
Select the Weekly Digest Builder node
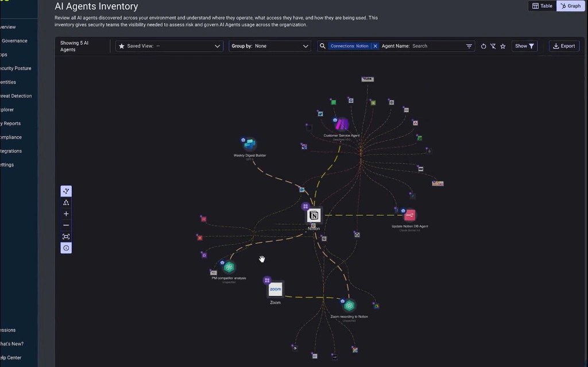click(x=250, y=144)
